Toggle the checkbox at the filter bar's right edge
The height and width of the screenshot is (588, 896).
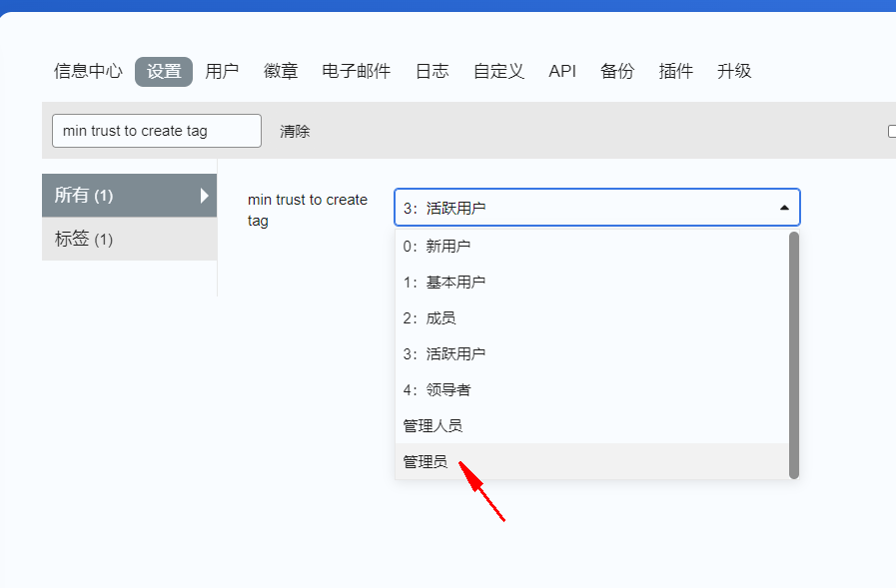(892, 132)
